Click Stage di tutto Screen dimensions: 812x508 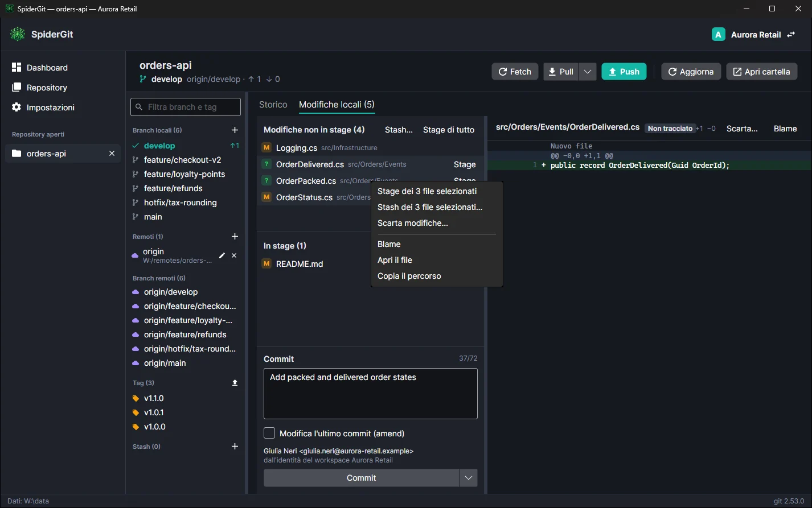click(449, 130)
